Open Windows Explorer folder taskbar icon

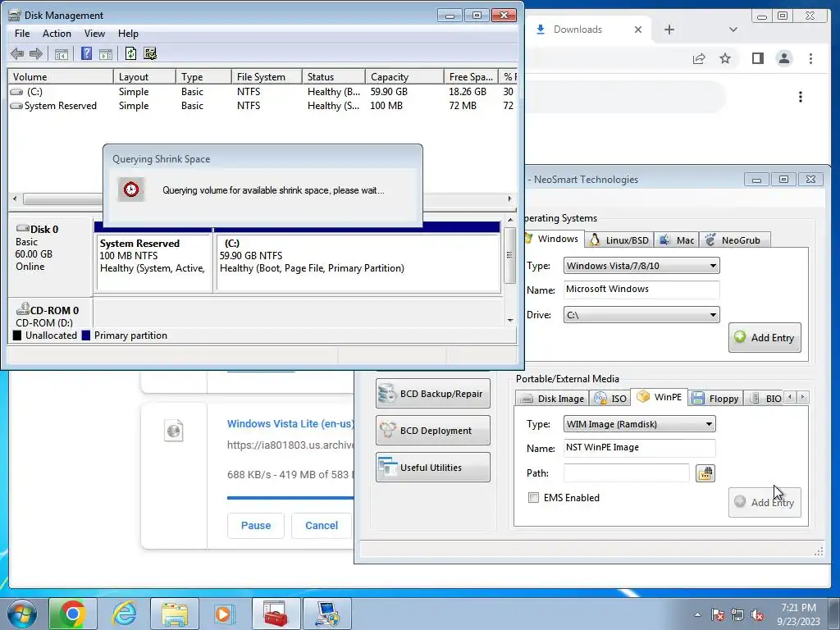coord(175,614)
